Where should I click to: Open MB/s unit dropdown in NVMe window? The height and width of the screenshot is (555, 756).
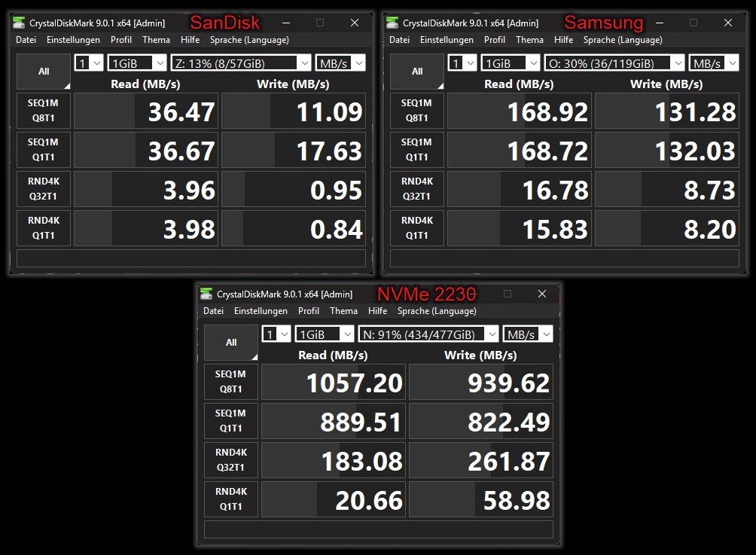click(528, 334)
